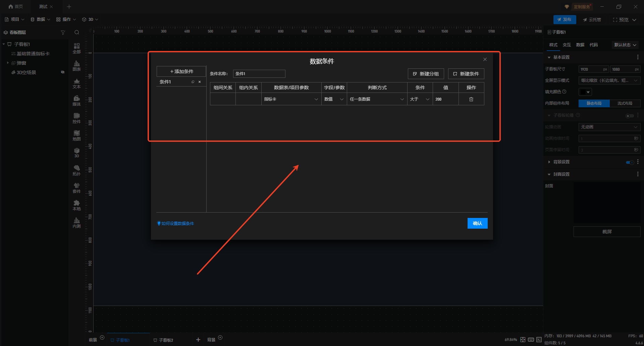Toggle visibility of 3D空场景 layer
644x346 pixels.
[63, 72]
